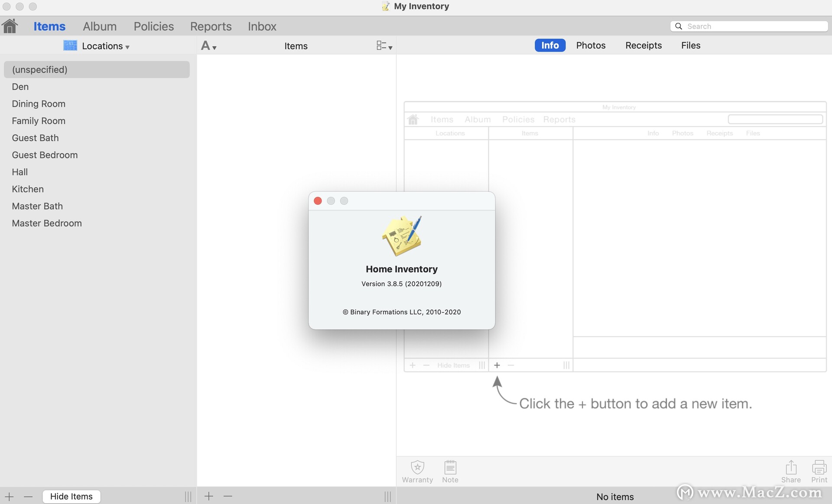Viewport: 832px width, 504px height.
Task: Select the Den location
Action: [x=97, y=87]
